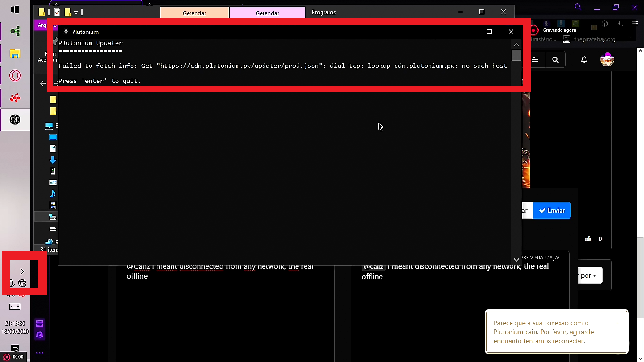The width and height of the screenshot is (644, 362).
Task: Open the touch keyboard tray icon
Action: (x=15, y=306)
